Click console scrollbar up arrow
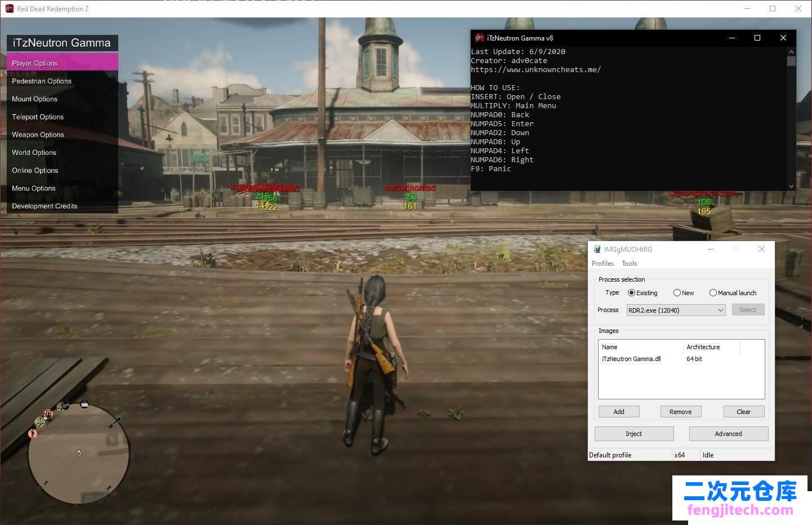 point(791,51)
